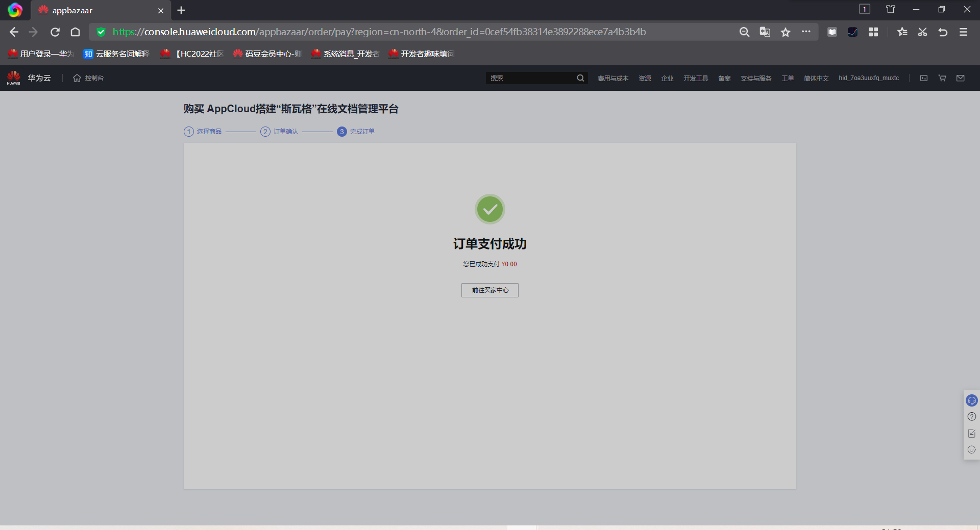The image size is (980, 530).
Task: Click the browser forward arrow
Action: click(x=34, y=32)
